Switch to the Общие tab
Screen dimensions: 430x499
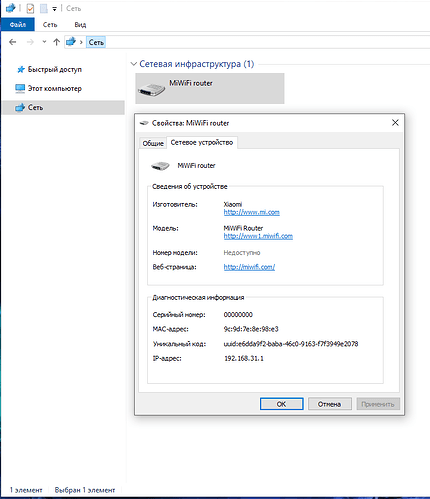pyautogui.click(x=153, y=143)
